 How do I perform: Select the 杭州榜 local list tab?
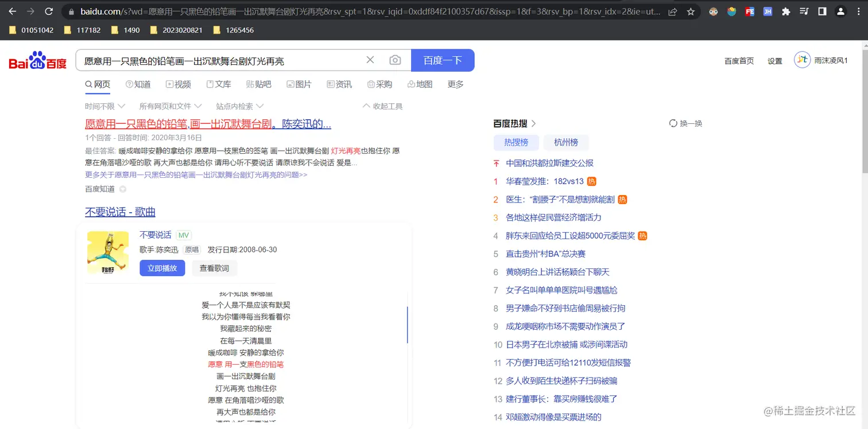point(566,142)
